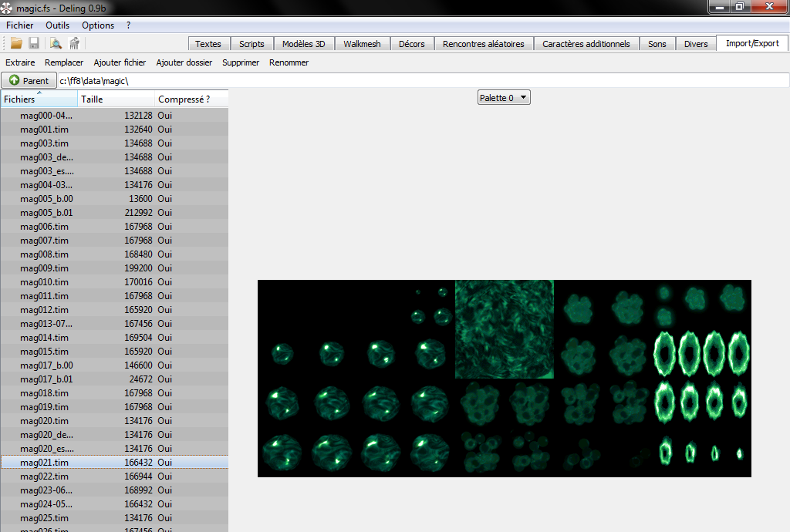Switch to the Divers tab
790x532 pixels.
click(696, 44)
